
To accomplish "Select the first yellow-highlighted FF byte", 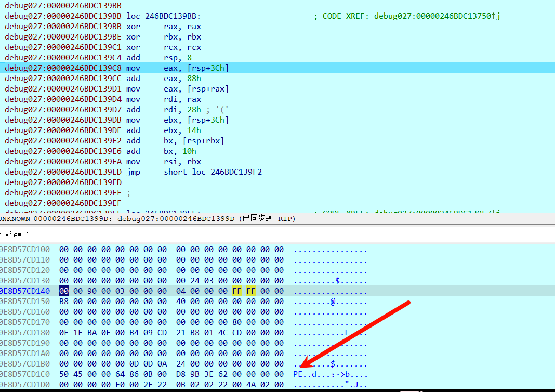I will pyautogui.click(x=237, y=291).
